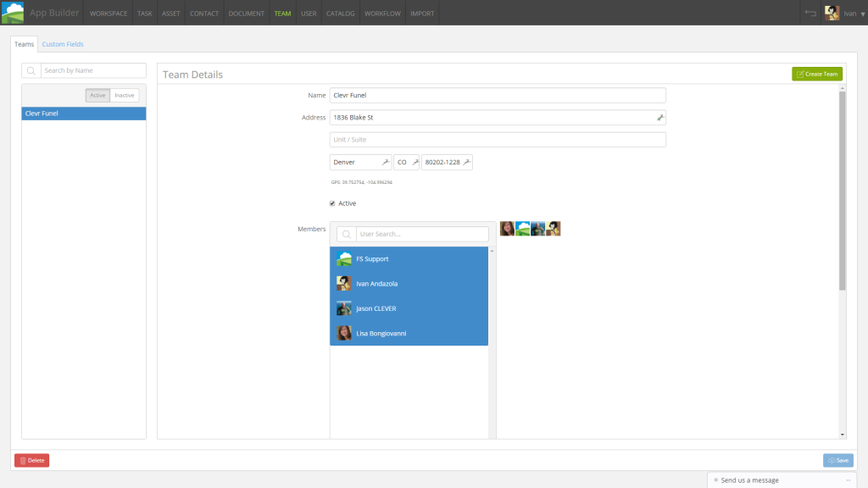Open the CATALOG menu in the navigation bar
This screenshot has height=488, width=868.
(340, 13)
